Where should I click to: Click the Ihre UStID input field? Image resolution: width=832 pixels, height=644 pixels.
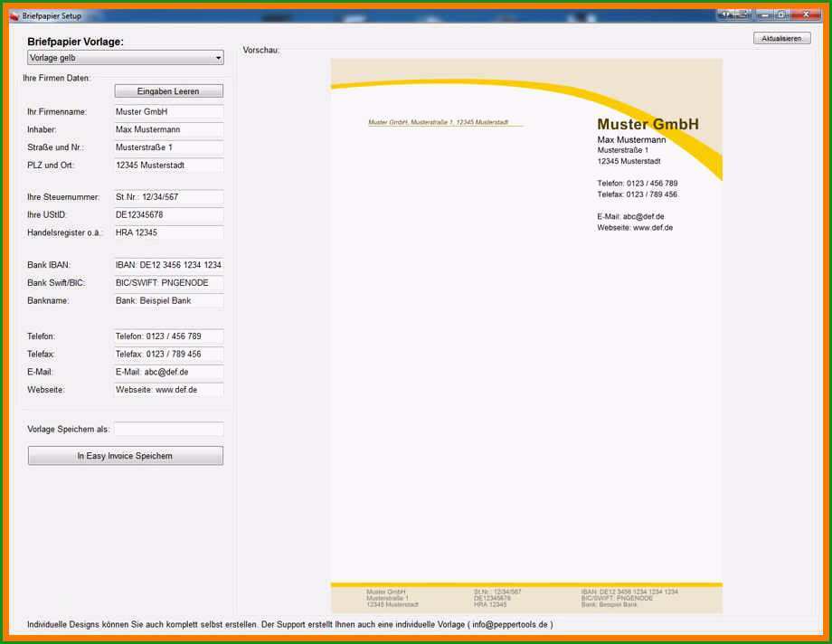[x=169, y=215]
